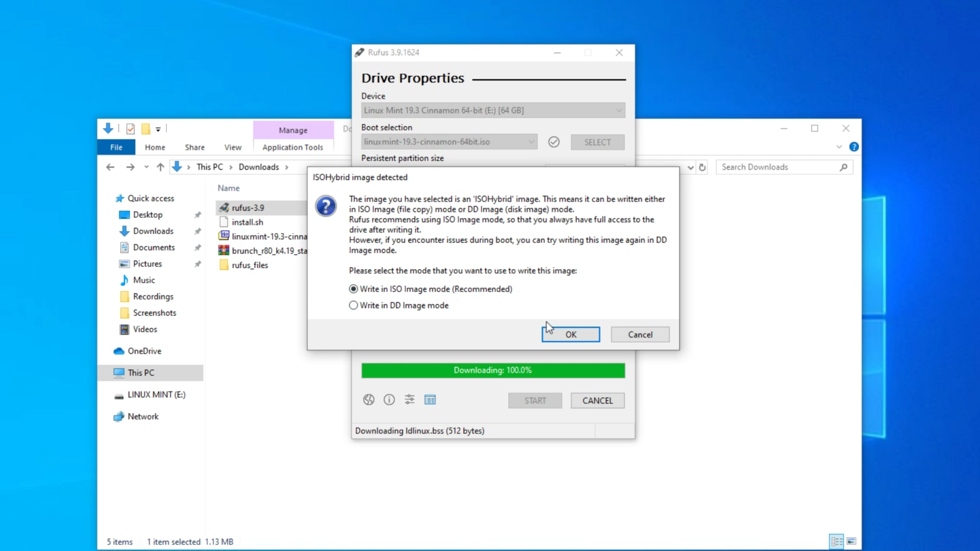Open Explorer help question icon

pyautogui.click(x=854, y=147)
